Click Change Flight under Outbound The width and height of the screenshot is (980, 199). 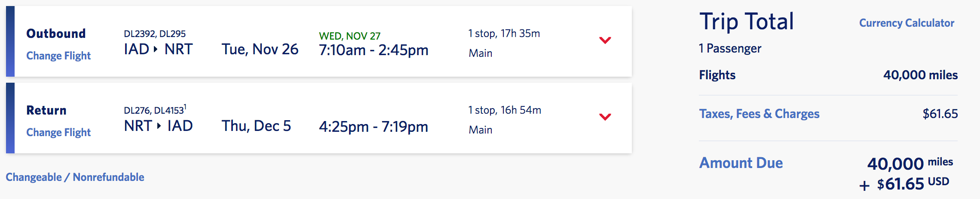[58, 56]
